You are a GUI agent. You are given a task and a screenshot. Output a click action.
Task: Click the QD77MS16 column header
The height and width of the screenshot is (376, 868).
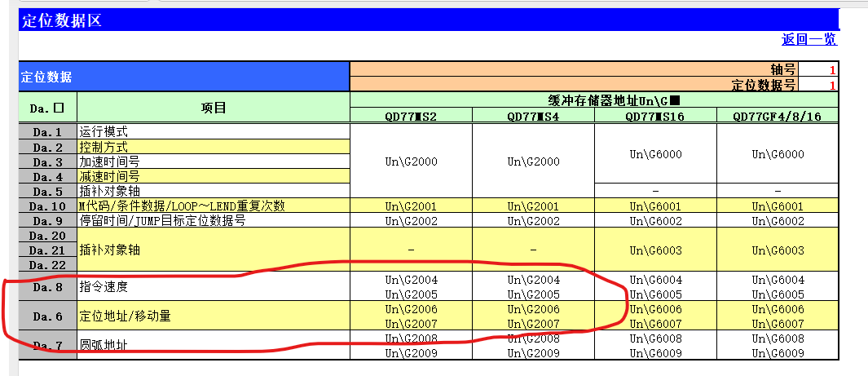point(655,116)
